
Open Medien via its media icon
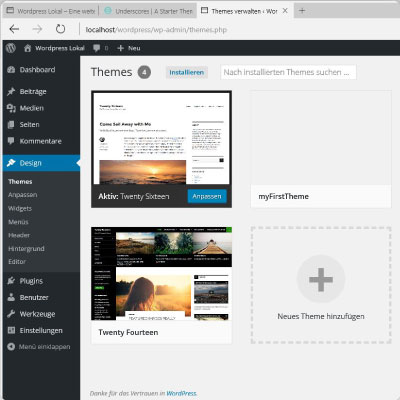11,108
